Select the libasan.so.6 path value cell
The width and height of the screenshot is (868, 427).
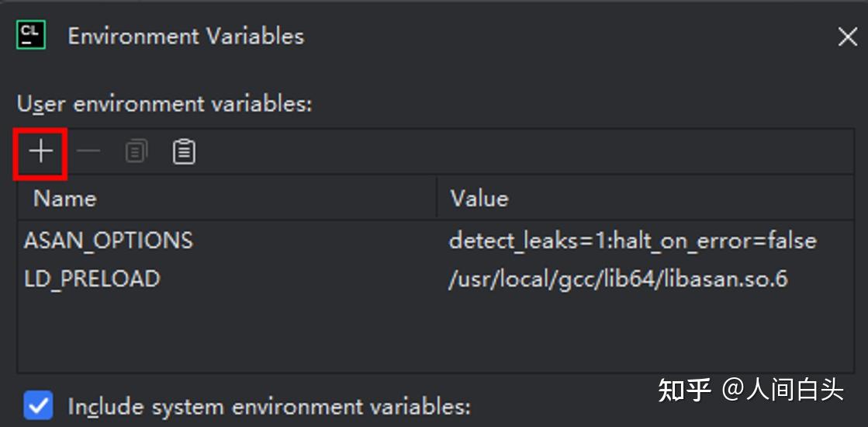tap(618, 279)
